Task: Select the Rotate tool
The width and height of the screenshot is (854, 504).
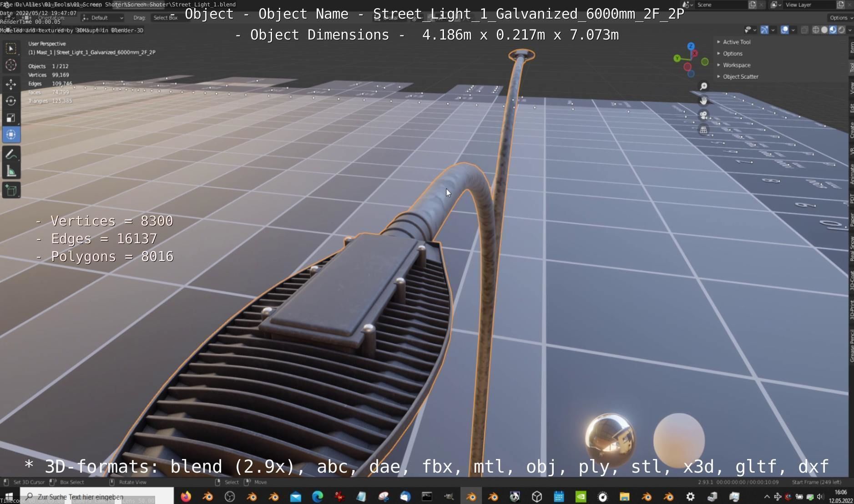Action: click(x=11, y=101)
